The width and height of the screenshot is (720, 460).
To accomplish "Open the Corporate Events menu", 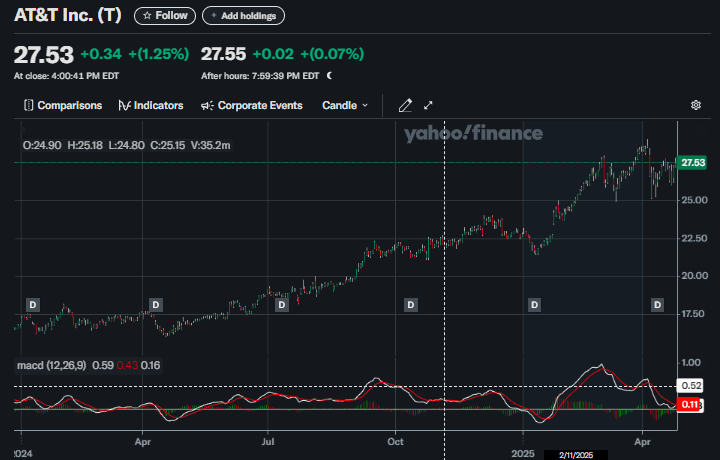I will point(252,105).
